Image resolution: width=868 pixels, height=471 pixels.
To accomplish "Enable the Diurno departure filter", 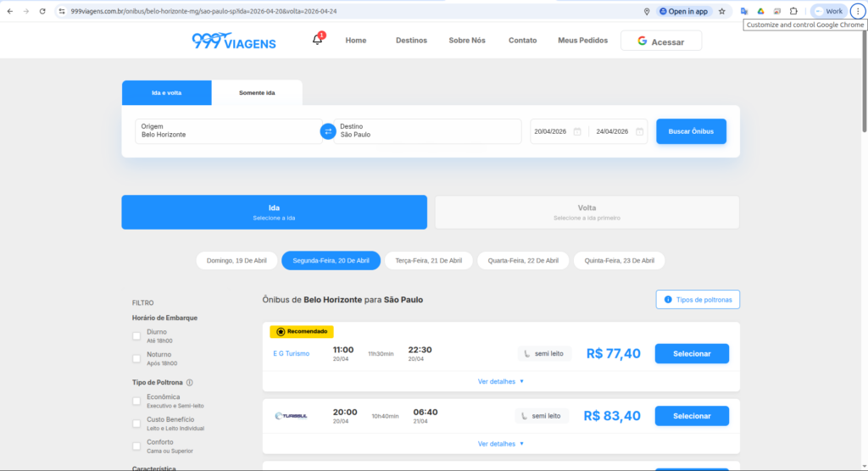I will point(136,335).
